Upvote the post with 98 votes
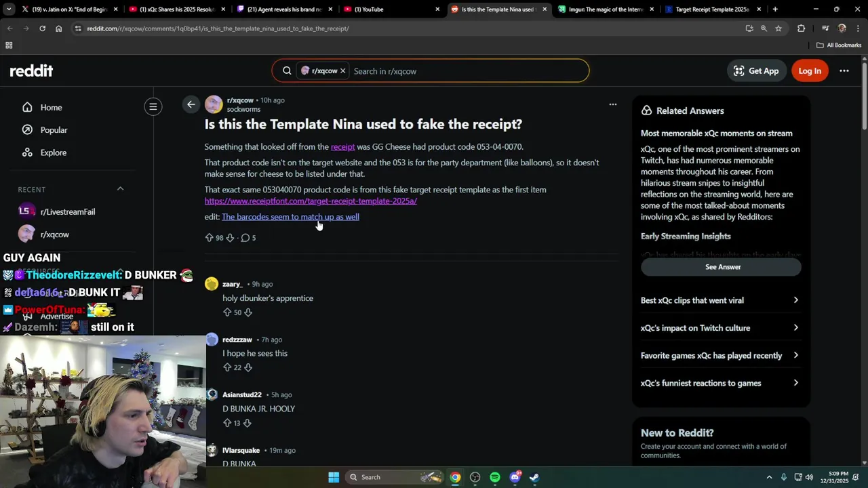Image resolution: width=868 pixels, height=488 pixels. click(209, 238)
